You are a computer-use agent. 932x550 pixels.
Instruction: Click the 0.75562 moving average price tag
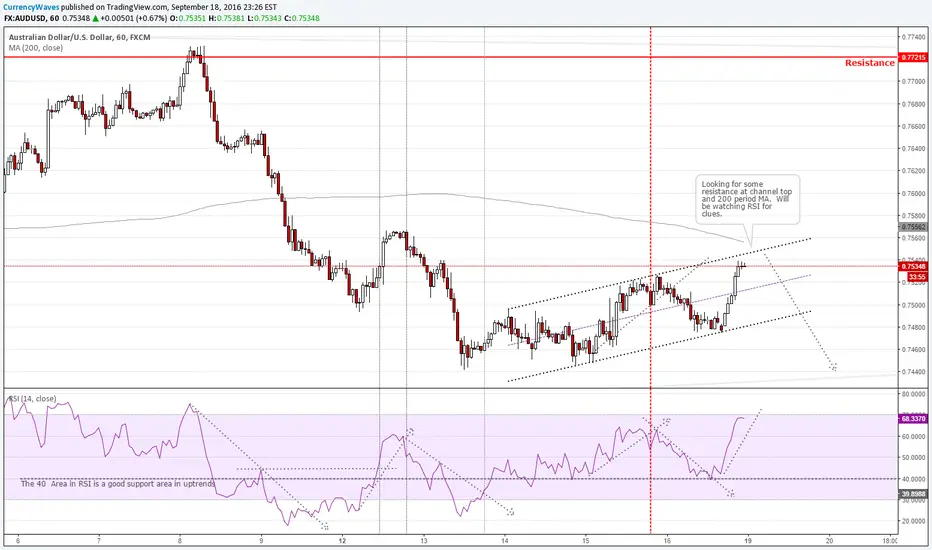pyautogui.click(x=914, y=227)
